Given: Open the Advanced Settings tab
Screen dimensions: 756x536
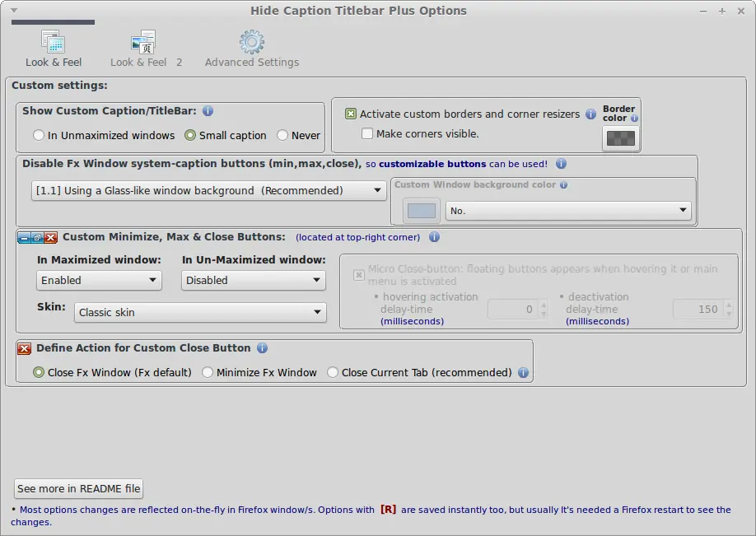Looking at the screenshot, I should 252,49.
